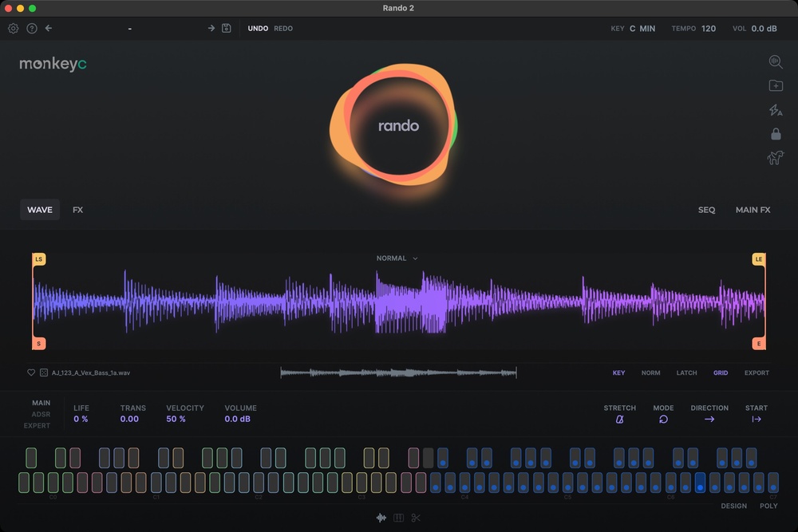Switch to the FX tab
Viewport: 798px width, 532px height.
click(x=77, y=210)
